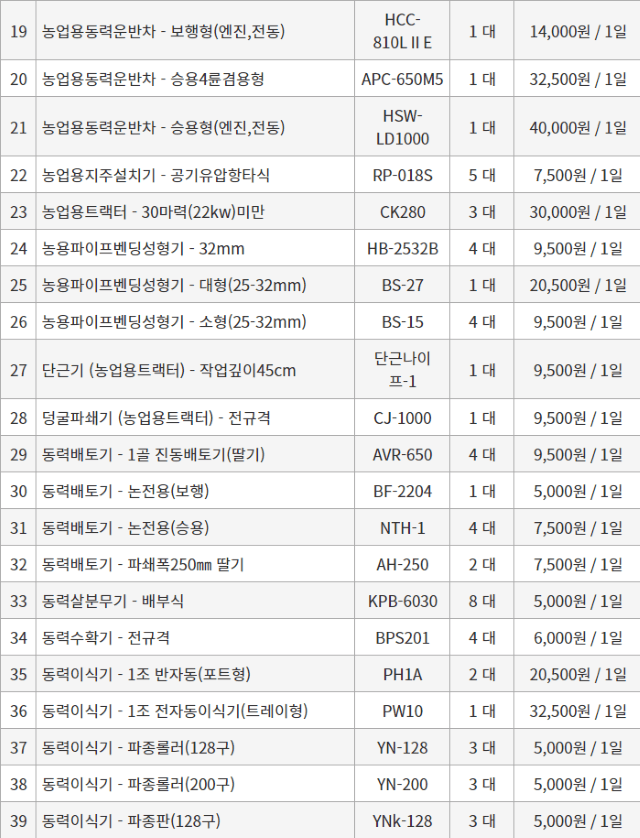
Task: Click model APC-650M5 cell
Action: (x=402, y=78)
